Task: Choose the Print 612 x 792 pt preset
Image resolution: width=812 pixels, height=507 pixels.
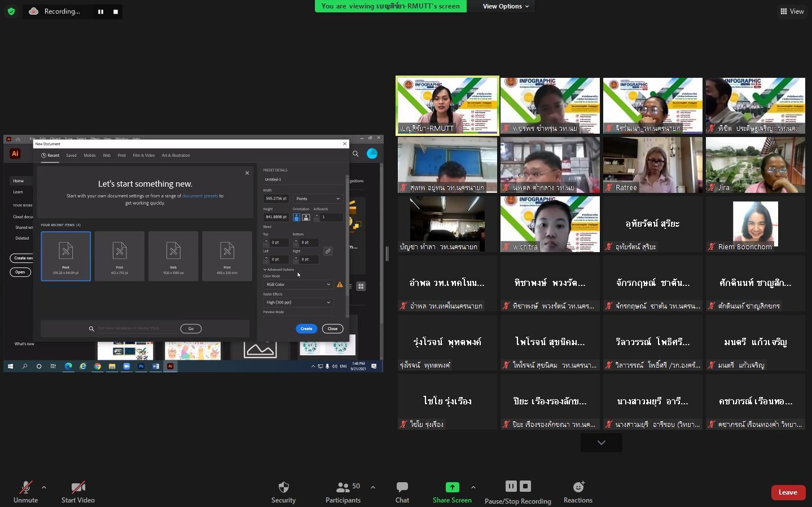Action: (x=120, y=256)
